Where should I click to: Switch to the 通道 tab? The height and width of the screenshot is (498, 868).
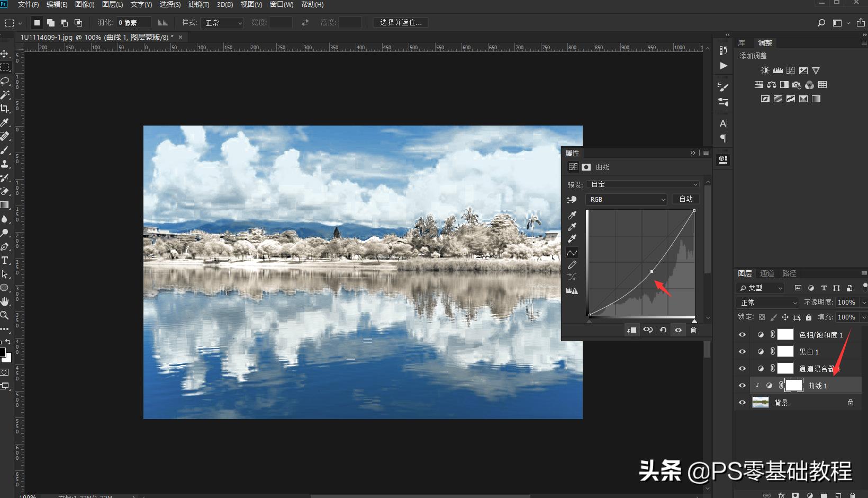(766, 273)
